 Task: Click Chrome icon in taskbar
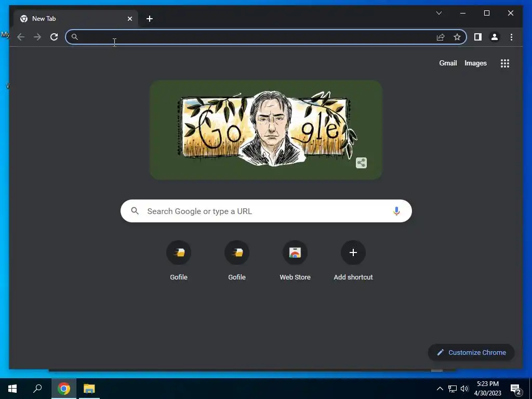(64, 389)
